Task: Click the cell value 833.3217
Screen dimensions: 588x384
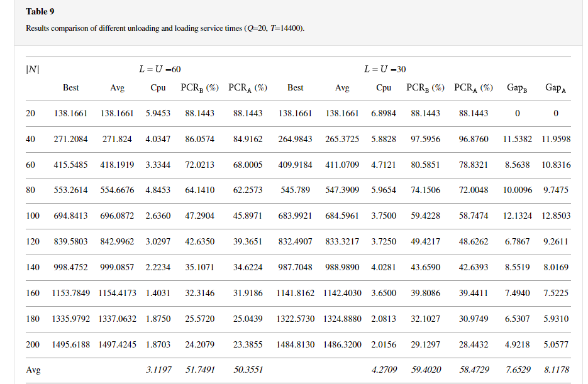Action: pos(342,241)
